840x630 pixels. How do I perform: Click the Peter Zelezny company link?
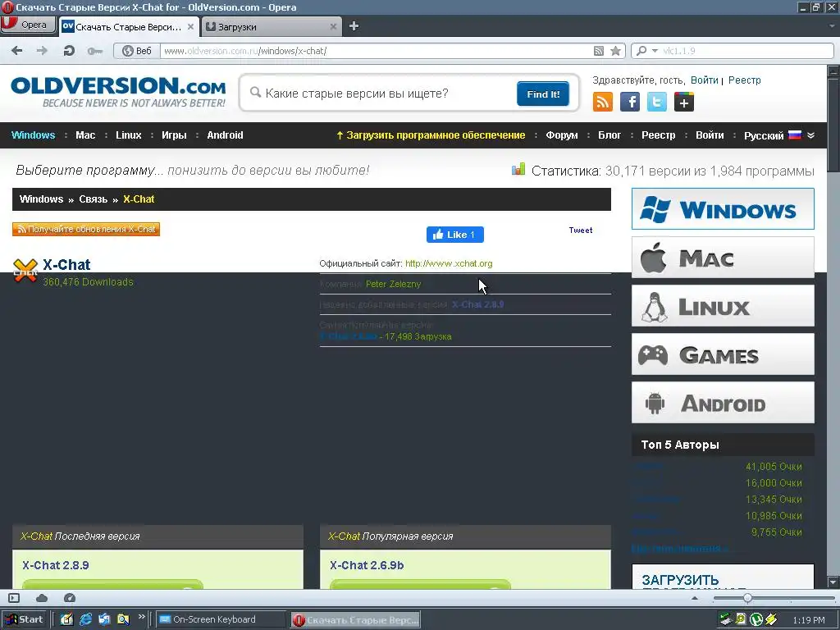pyautogui.click(x=393, y=284)
